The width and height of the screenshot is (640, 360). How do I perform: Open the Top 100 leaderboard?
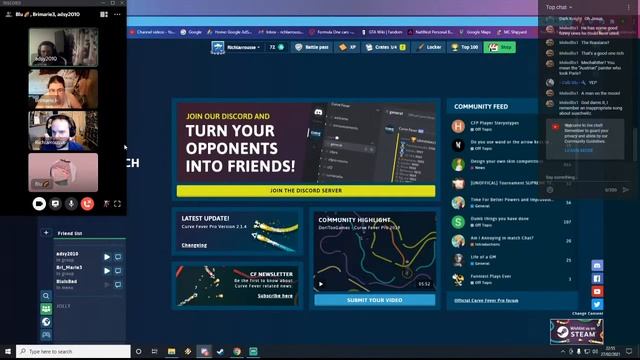[x=464, y=47]
